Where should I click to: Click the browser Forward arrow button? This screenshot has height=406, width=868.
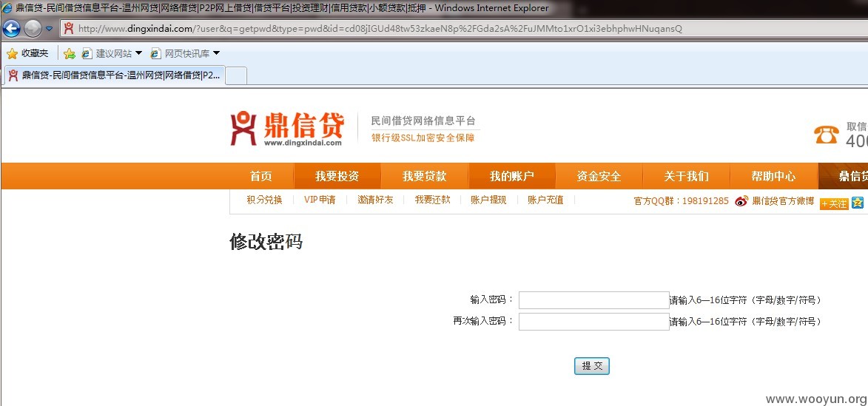[33, 28]
